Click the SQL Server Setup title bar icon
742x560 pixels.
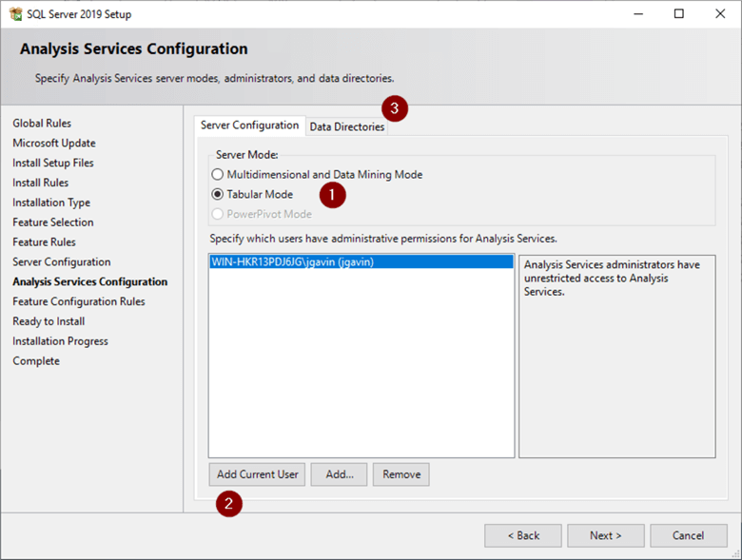[x=14, y=14]
